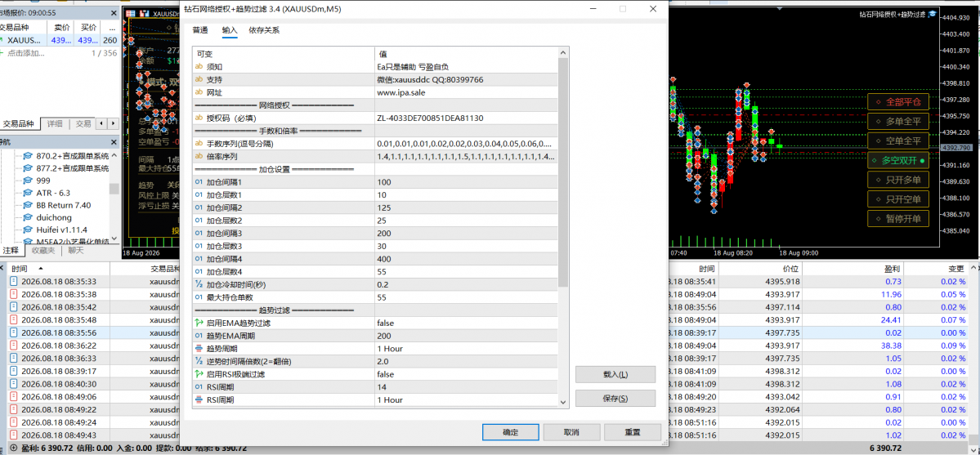The width and height of the screenshot is (980, 455).
Task: Click the ab icon of the 须知 parameter
Action: pos(199,66)
